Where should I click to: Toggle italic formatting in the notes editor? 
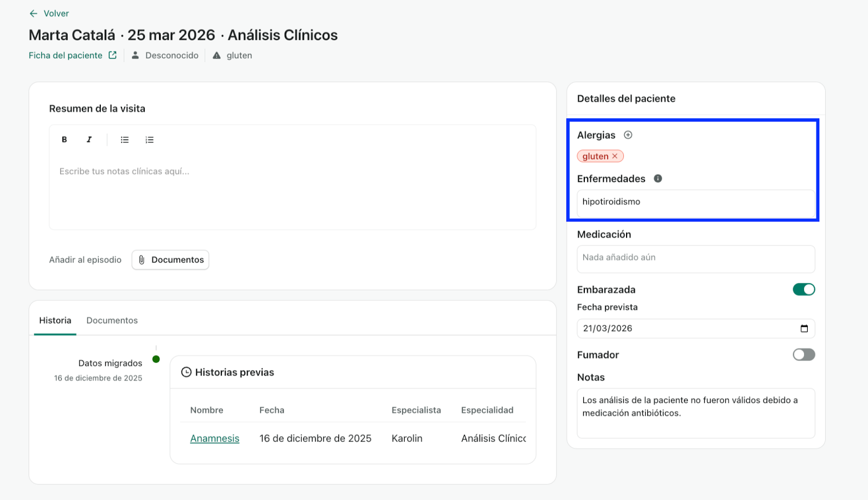tap(89, 140)
